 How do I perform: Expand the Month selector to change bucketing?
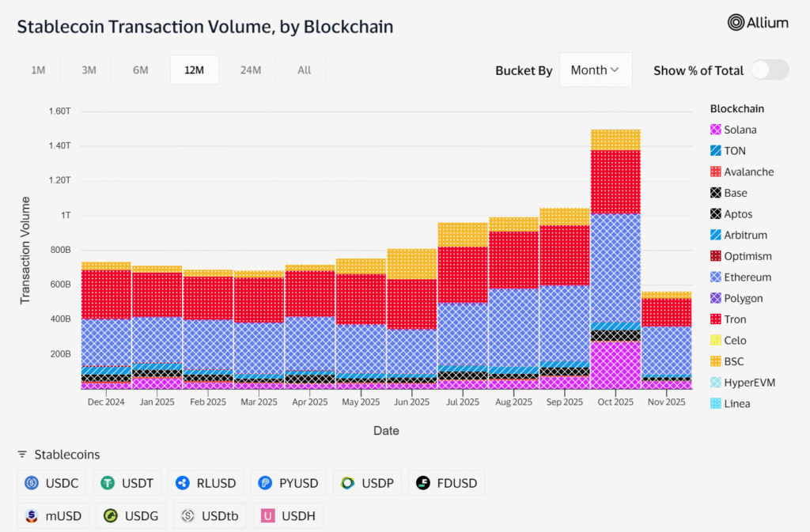coord(595,70)
